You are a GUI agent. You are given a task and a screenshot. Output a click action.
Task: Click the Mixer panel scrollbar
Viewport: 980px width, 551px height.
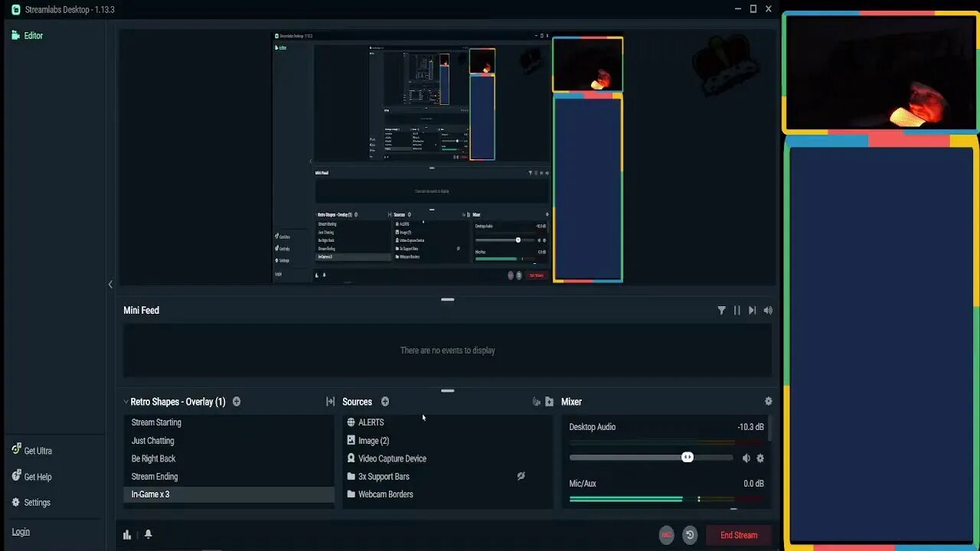click(769, 430)
